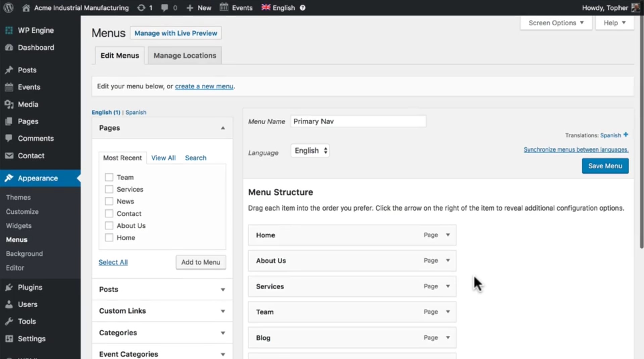Click the WordPress logo icon
The image size is (644, 359).
click(8, 7)
